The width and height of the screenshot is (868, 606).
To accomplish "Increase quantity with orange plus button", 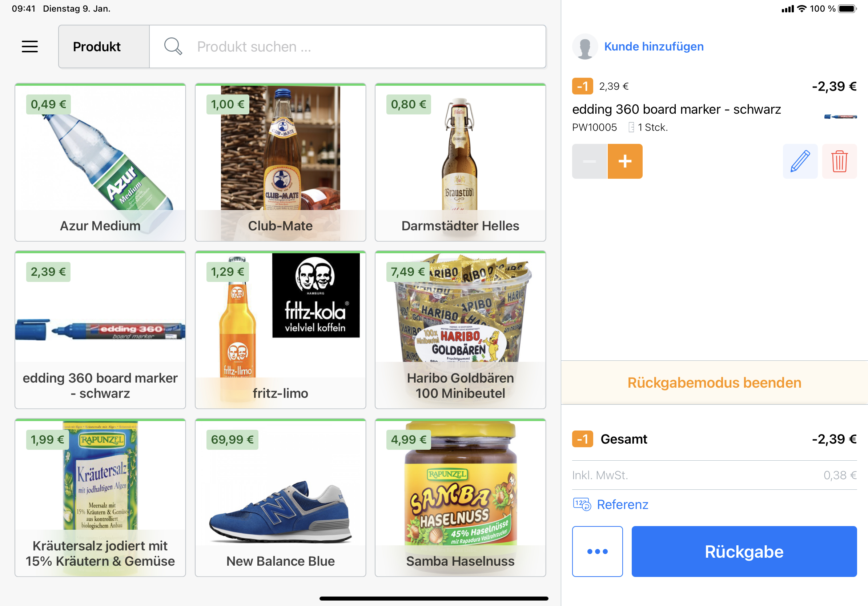I will (x=624, y=161).
